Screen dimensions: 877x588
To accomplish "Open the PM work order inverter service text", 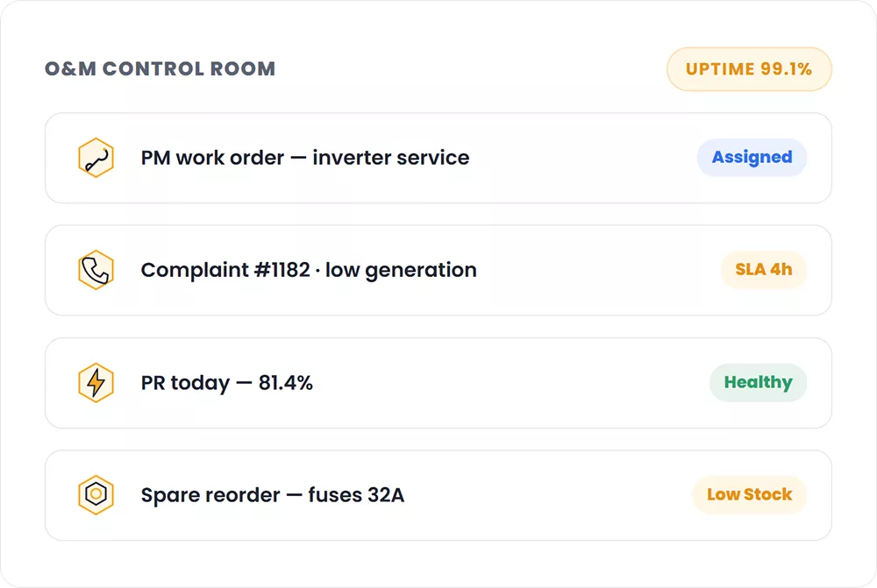I will pyautogui.click(x=305, y=158).
